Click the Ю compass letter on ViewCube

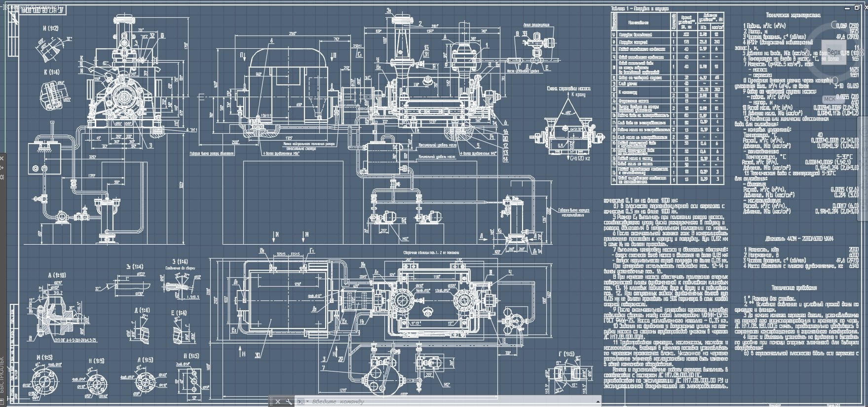[x=834, y=80]
